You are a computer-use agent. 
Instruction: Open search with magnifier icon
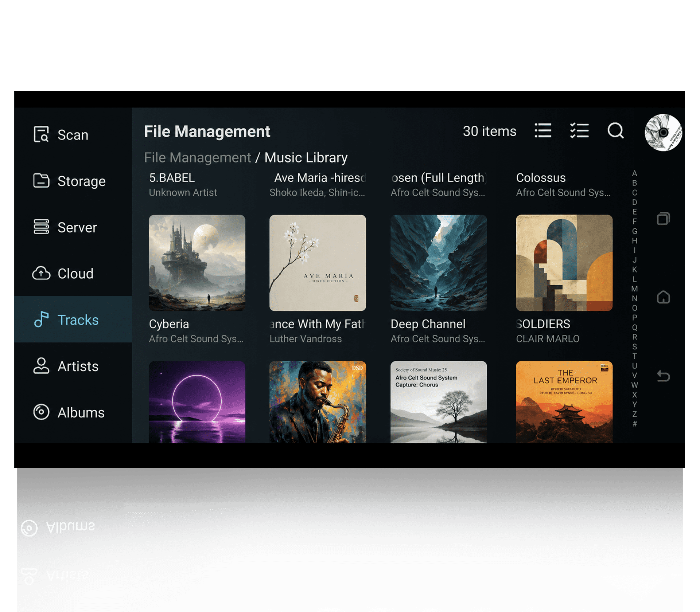[x=616, y=130]
